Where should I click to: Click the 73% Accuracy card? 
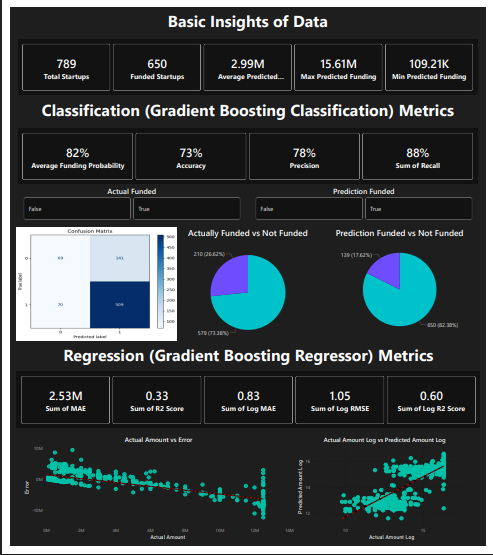[191, 156]
